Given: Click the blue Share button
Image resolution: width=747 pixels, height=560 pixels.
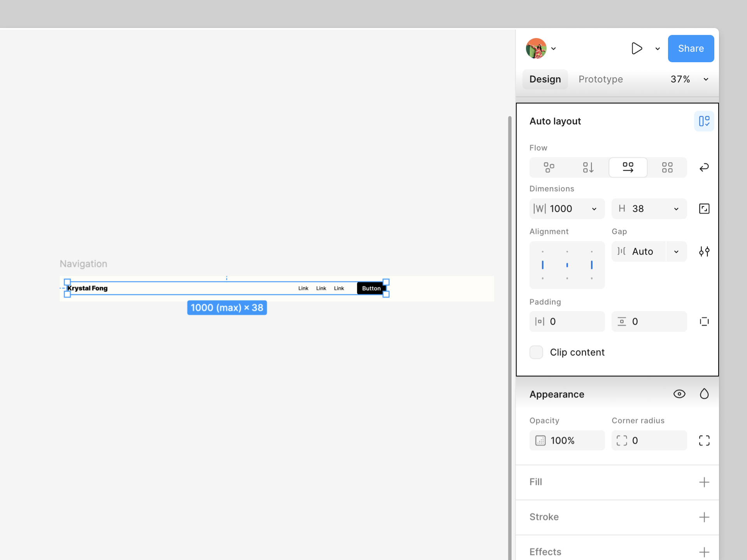Looking at the screenshot, I should click(x=691, y=49).
